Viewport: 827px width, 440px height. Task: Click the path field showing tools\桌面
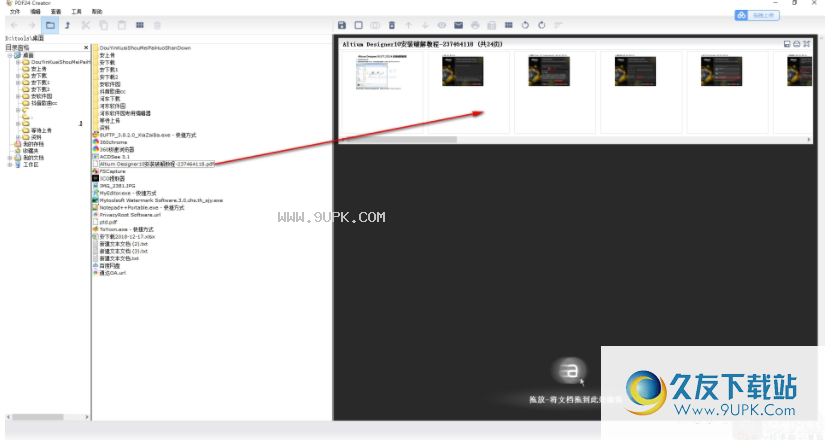[x=168, y=38]
